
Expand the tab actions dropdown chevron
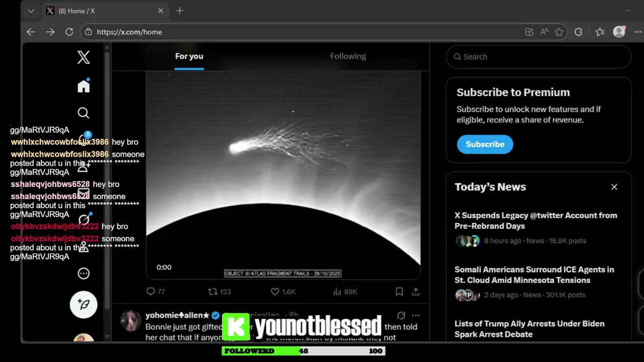[31, 11]
